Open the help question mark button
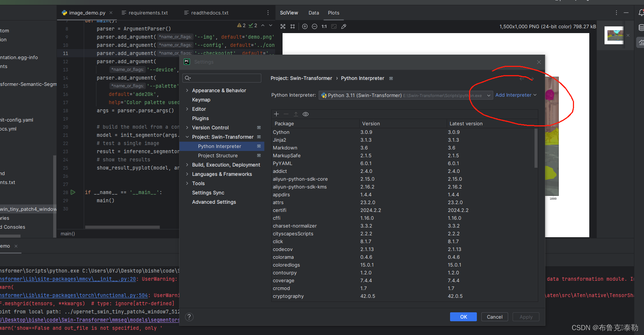The width and height of the screenshot is (644, 335). pos(189,317)
